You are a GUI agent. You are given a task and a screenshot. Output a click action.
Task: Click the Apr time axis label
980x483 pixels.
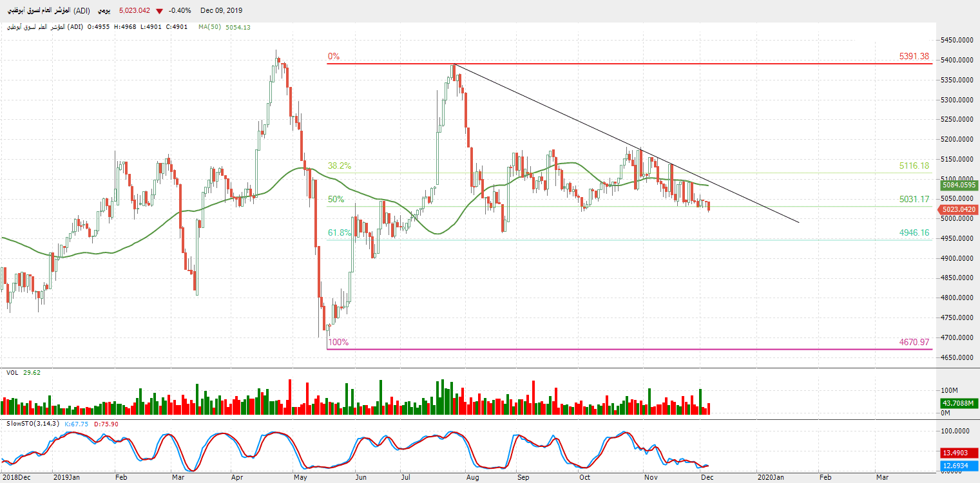click(237, 478)
